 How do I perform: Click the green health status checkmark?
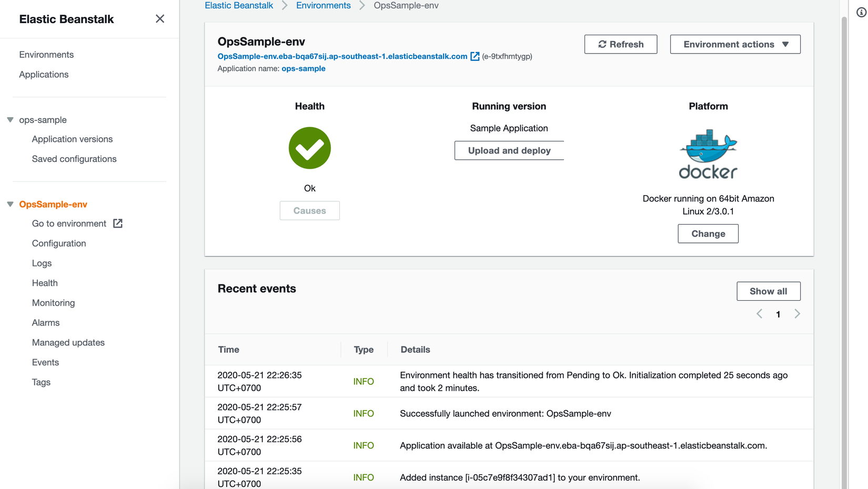pyautogui.click(x=310, y=148)
